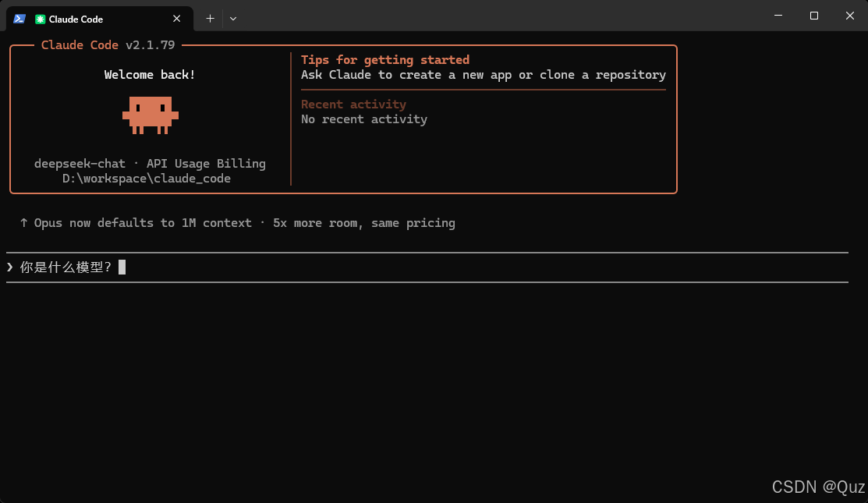
Task: Click the green Claude Code tab icon
Action: pyautogui.click(x=40, y=19)
